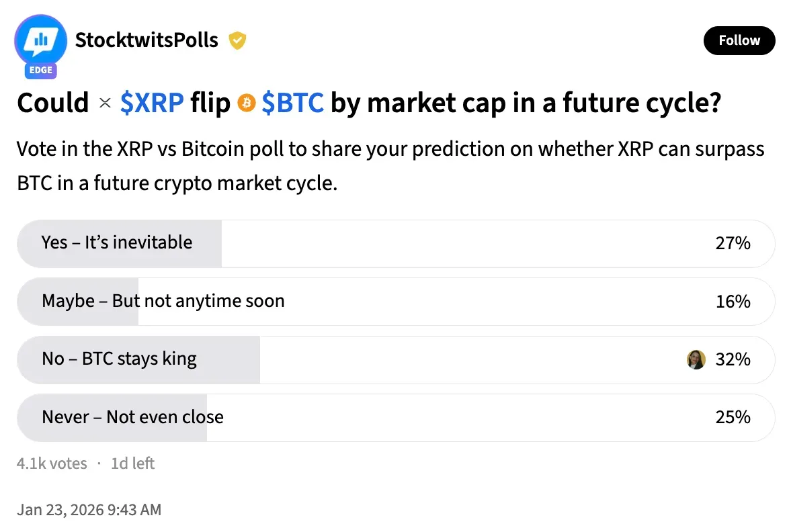This screenshot has width=789, height=532.
Task: Click the 27% result value
Action: coord(733,243)
